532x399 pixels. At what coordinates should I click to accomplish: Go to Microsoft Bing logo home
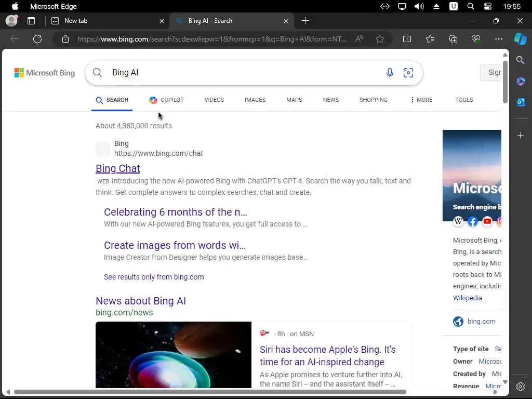click(x=45, y=73)
